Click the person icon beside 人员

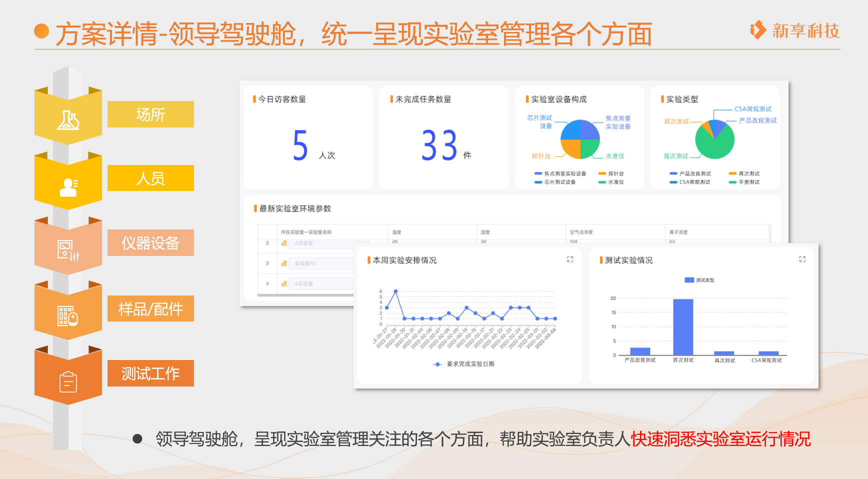tap(68, 187)
